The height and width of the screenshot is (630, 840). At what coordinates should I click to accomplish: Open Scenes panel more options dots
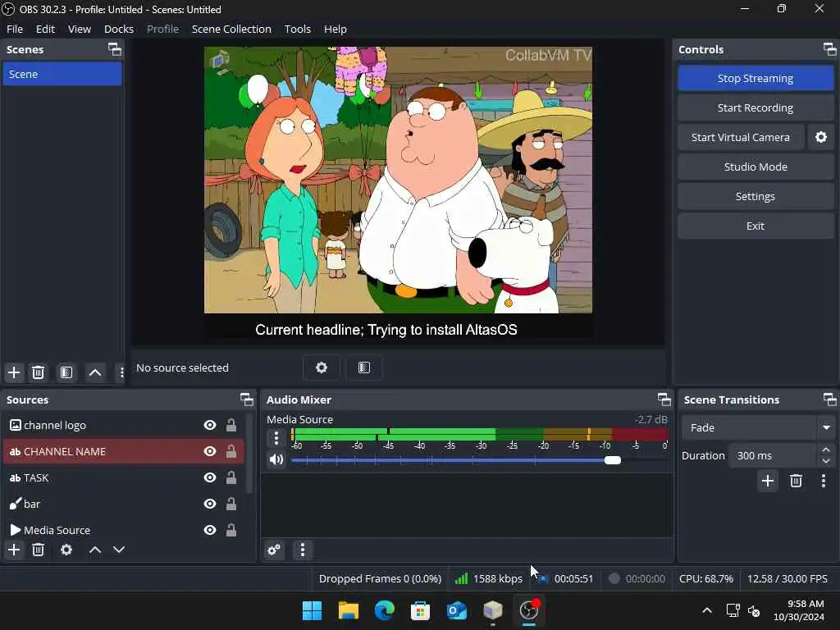121,372
